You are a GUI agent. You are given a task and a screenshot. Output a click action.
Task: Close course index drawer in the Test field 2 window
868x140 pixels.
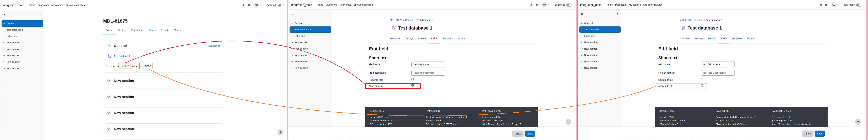pos(582,14)
